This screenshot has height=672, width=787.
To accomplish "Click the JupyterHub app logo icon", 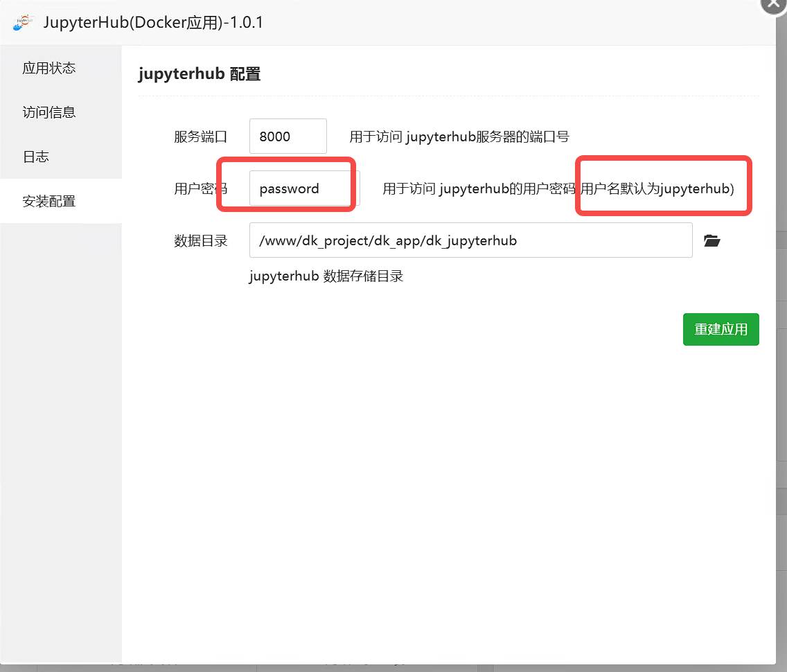I will pos(24,22).
